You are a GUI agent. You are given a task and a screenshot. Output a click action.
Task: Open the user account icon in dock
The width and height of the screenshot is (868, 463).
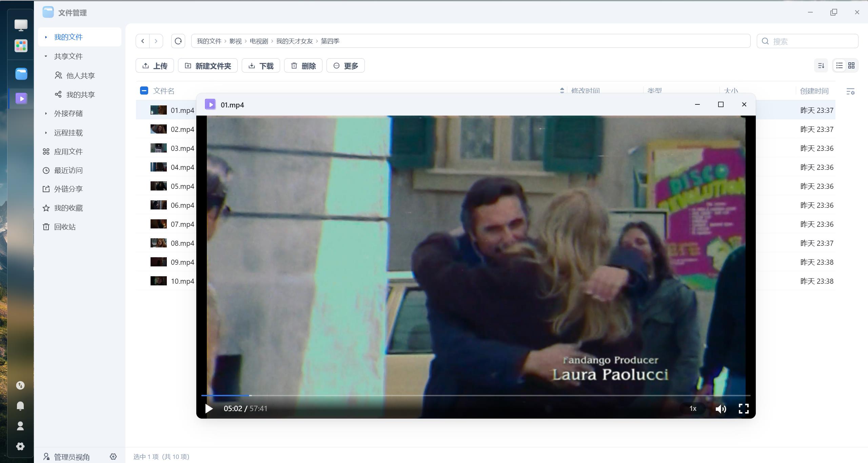pyautogui.click(x=20, y=426)
